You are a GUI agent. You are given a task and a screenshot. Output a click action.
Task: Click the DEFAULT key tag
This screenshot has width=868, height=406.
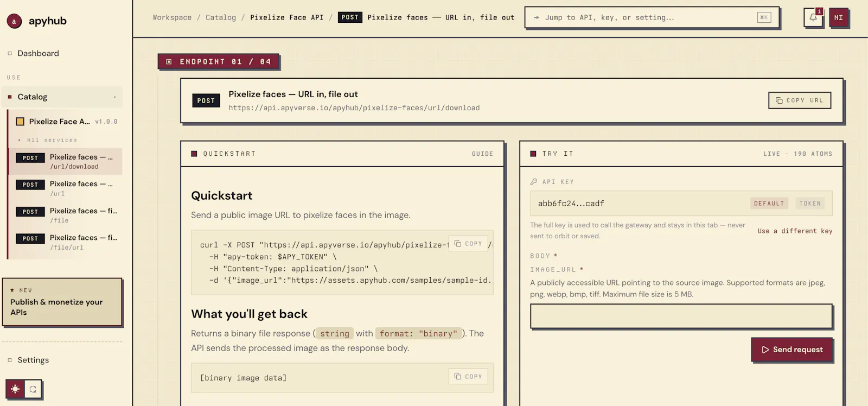pos(769,204)
